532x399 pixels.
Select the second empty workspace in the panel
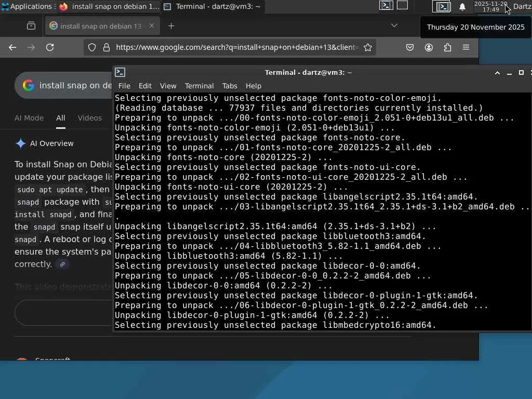coord(403,5)
